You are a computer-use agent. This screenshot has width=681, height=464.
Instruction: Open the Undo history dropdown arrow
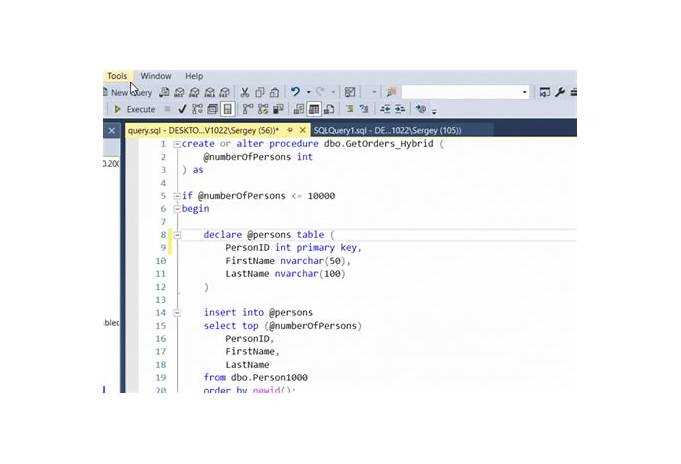(309, 92)
